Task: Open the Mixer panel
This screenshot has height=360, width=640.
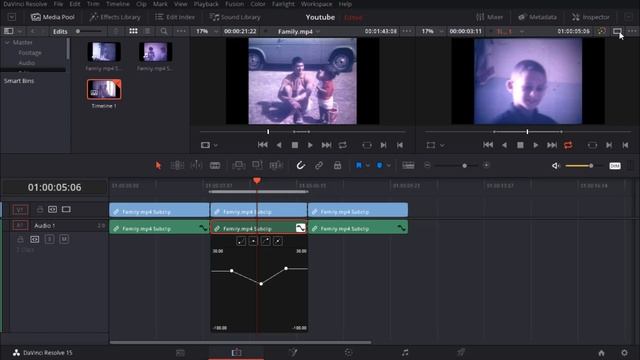Action: (x=489, y=17)
